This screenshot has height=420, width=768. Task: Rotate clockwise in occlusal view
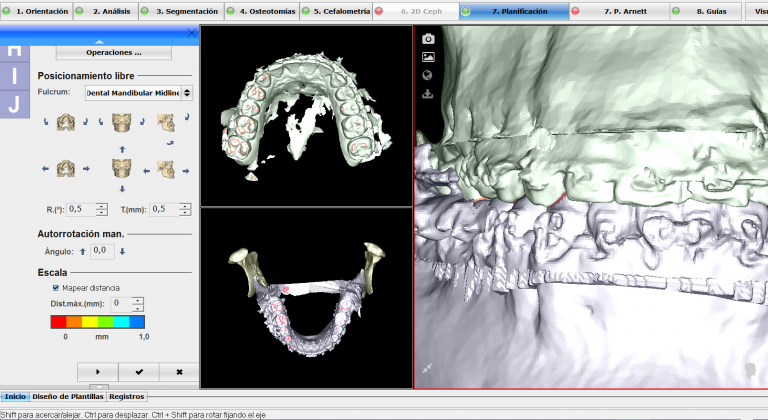click(85, 121)
